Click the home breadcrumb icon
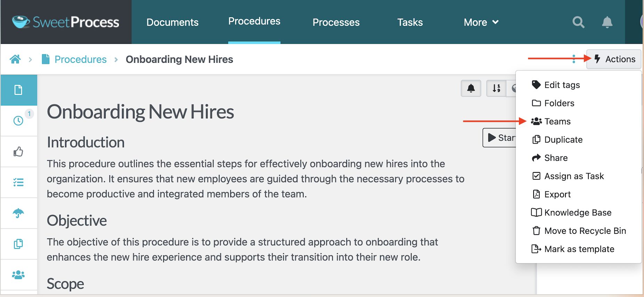Screen dimensions: 644x297 pos(15,59)
